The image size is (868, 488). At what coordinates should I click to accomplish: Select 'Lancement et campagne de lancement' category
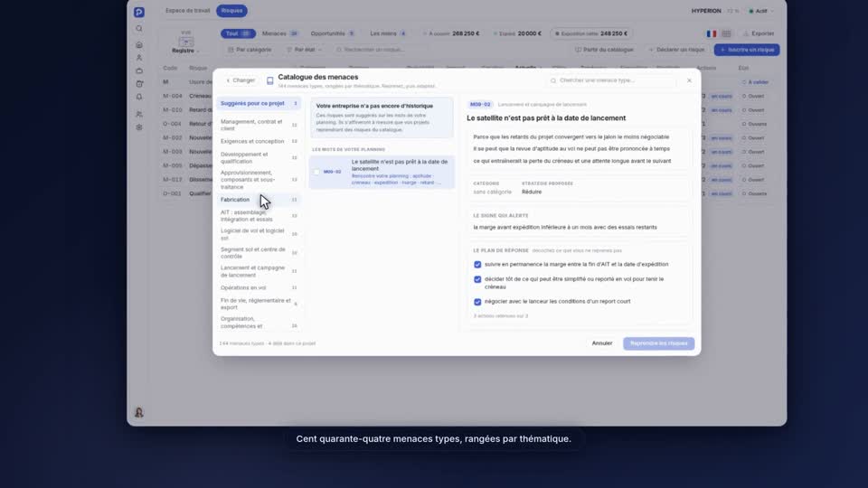click(259, 271)
